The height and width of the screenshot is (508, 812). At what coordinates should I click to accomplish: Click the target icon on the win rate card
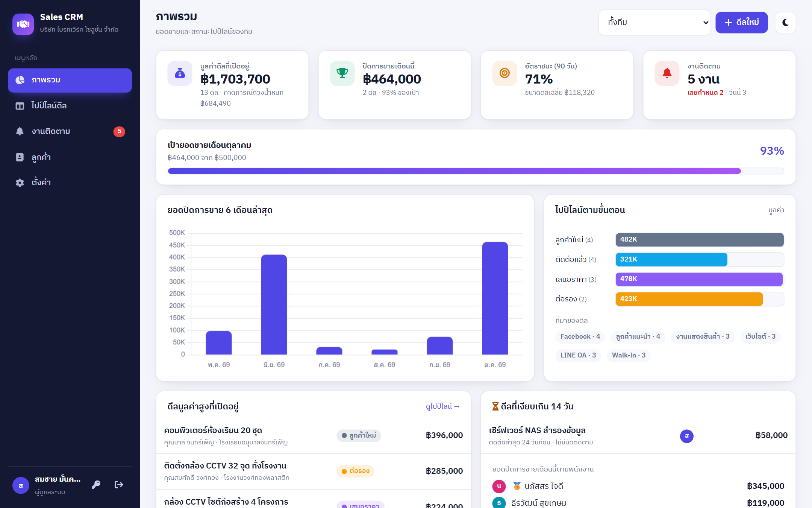(504, 73)
